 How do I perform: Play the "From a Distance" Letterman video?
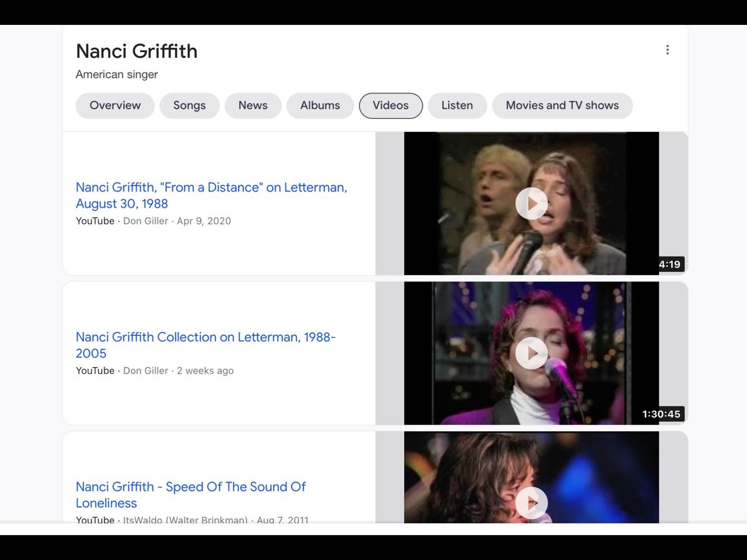[x=532, y=203]
